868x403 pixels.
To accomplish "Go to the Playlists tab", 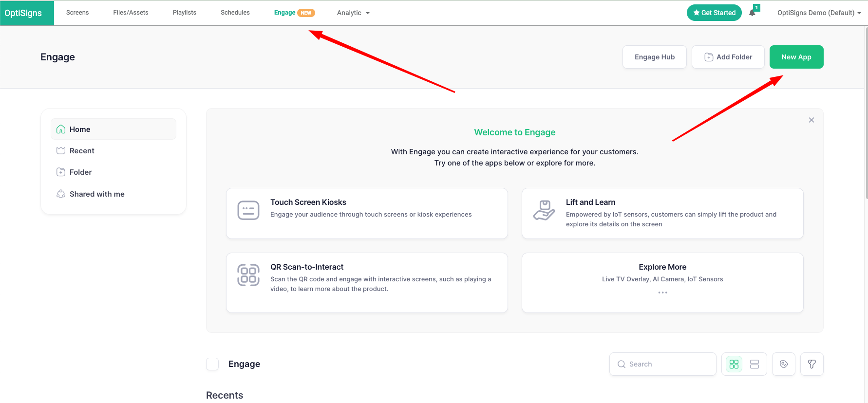I will (184, 13).
